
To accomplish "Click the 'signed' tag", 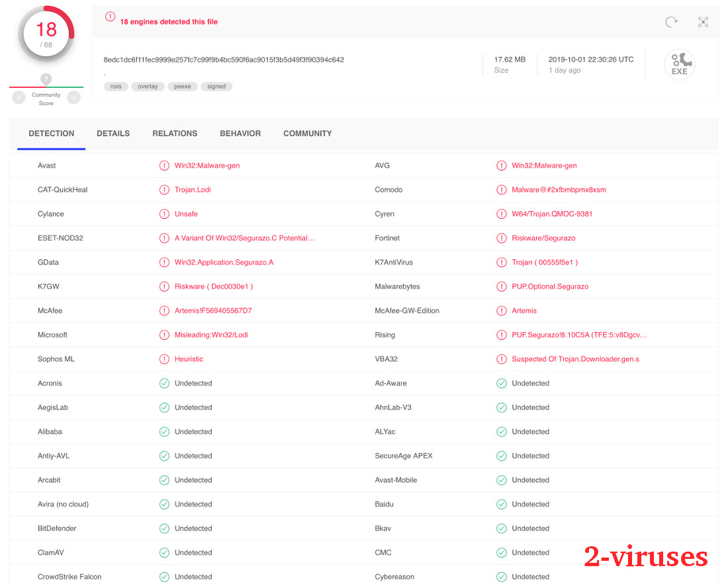I will tap(216, 86).
